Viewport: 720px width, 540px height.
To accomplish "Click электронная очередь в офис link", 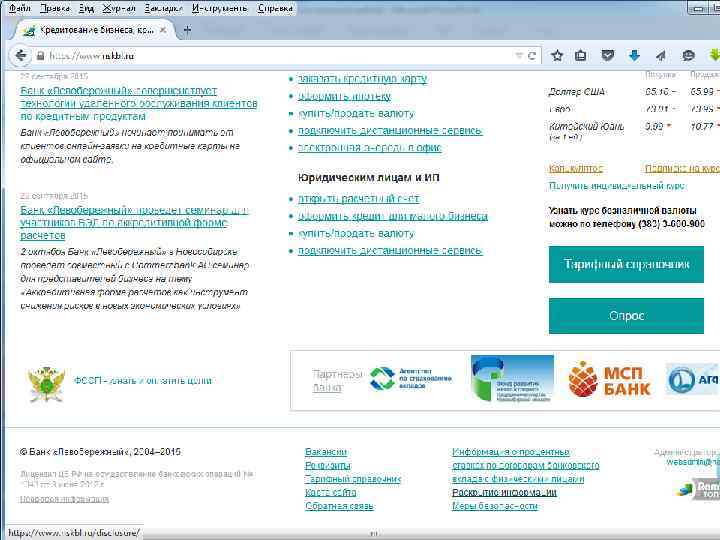I will (x=370, y=148).
